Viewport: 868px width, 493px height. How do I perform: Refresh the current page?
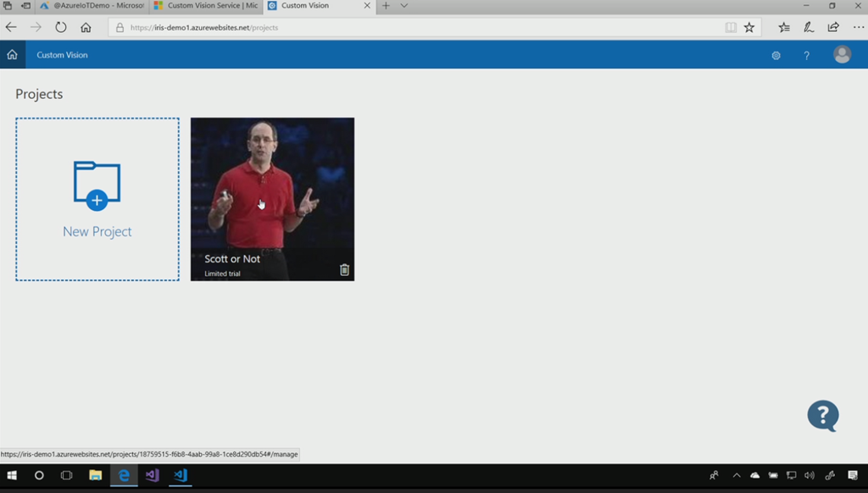click(x=61, y=27)
